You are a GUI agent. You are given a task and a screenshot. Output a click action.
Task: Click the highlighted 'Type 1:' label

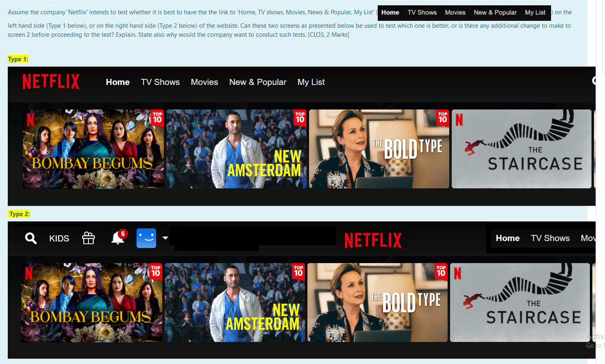point(18,59)
